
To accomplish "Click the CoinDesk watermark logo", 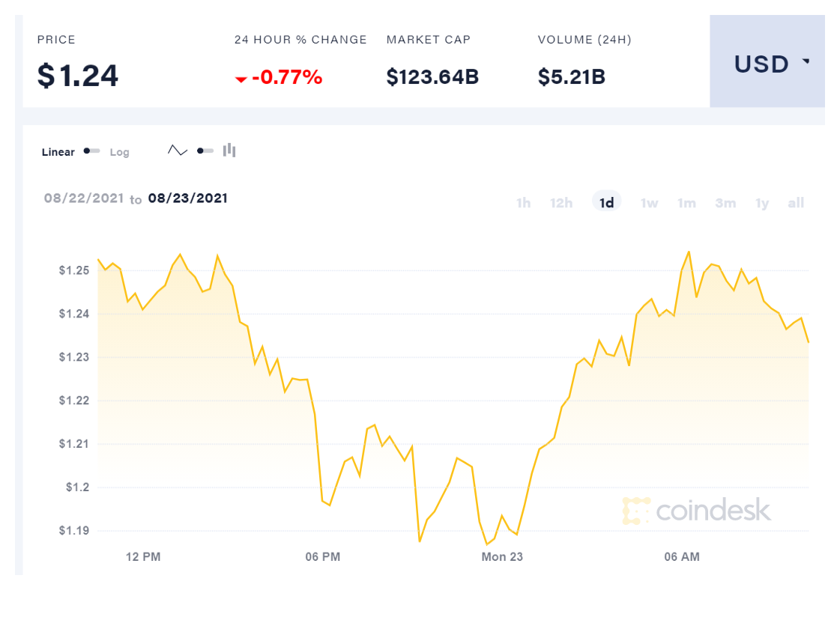I will (x=696, y=510).
